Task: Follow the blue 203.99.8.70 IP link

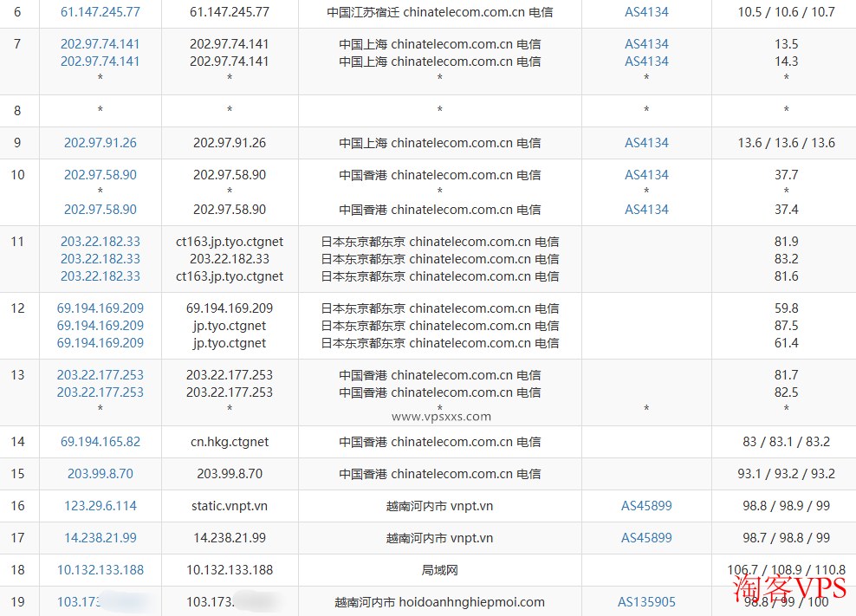Action: tap(101, 474)
